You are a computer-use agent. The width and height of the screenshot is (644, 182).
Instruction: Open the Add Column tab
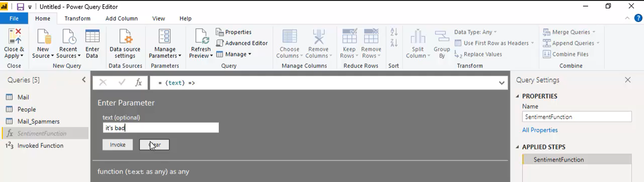pyautogui.click(x=122, y=18)
